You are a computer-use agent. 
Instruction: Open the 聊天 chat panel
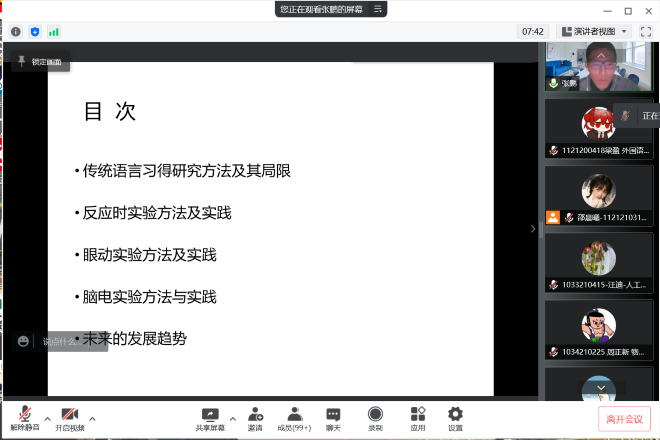pos(333,417)
